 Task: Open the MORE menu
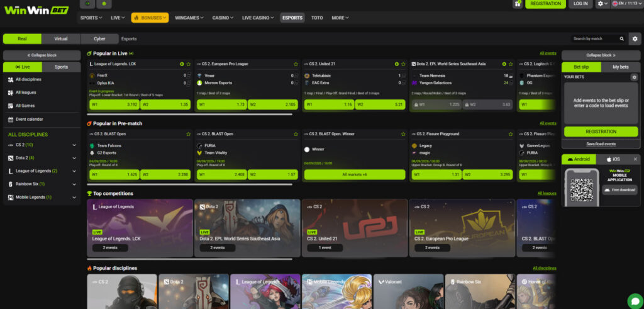pyautogui.click(x=340, y=18)
